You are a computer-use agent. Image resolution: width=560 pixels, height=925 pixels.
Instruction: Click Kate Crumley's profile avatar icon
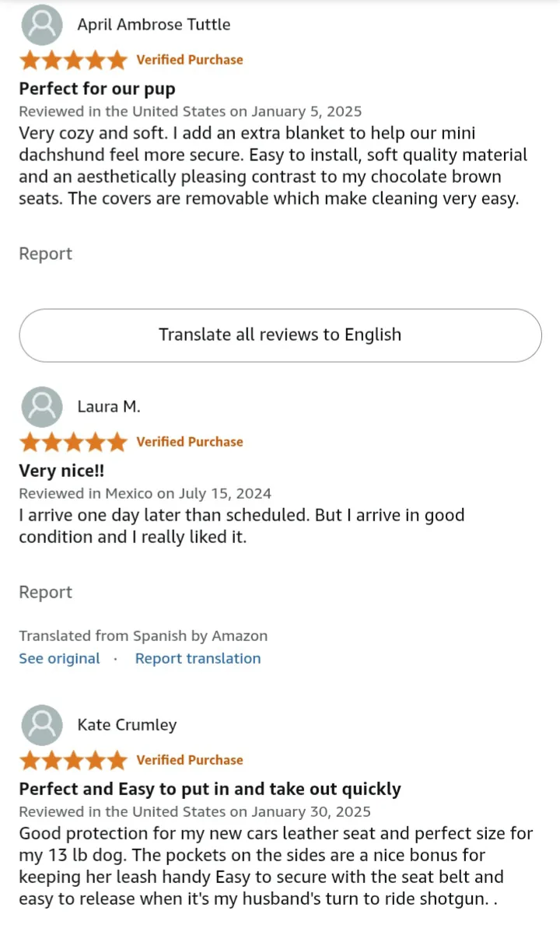point(42,725)
